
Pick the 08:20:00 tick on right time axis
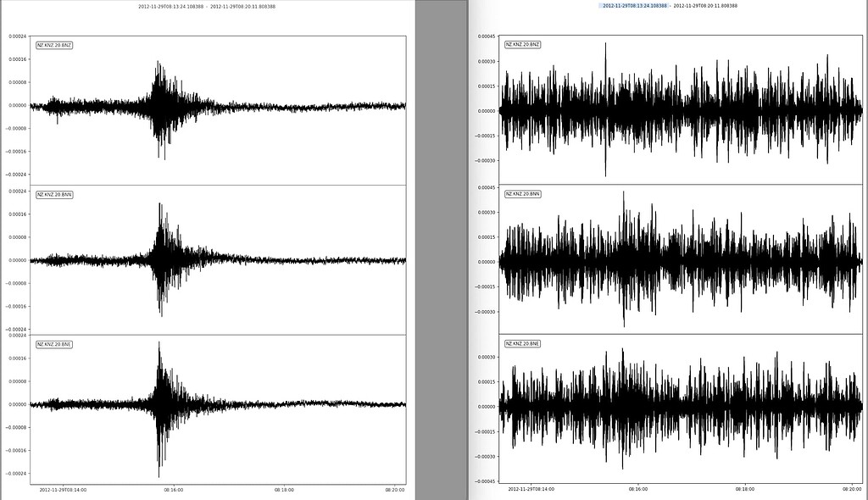tap(852, 489)
